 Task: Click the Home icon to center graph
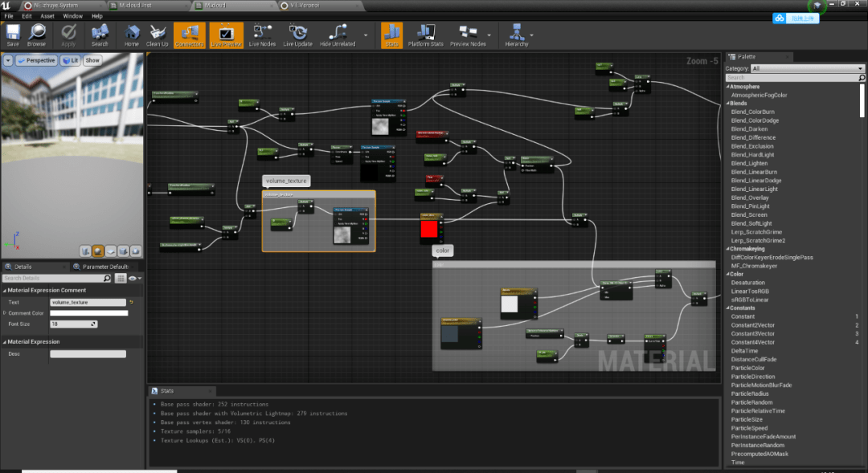132,35
